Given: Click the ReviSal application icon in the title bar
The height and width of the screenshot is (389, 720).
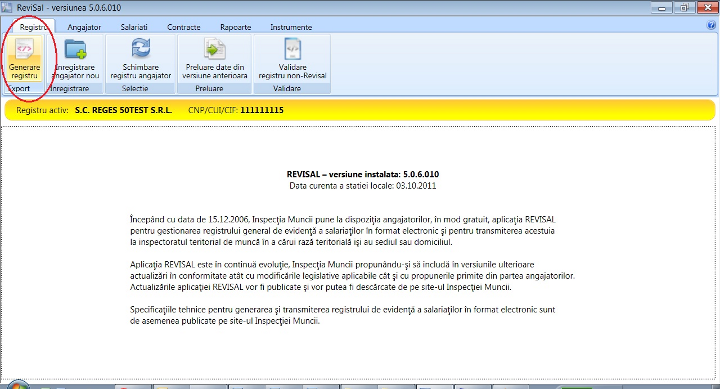Looking at the screenshot, I should pyautogui.click(x=6, y=7).
